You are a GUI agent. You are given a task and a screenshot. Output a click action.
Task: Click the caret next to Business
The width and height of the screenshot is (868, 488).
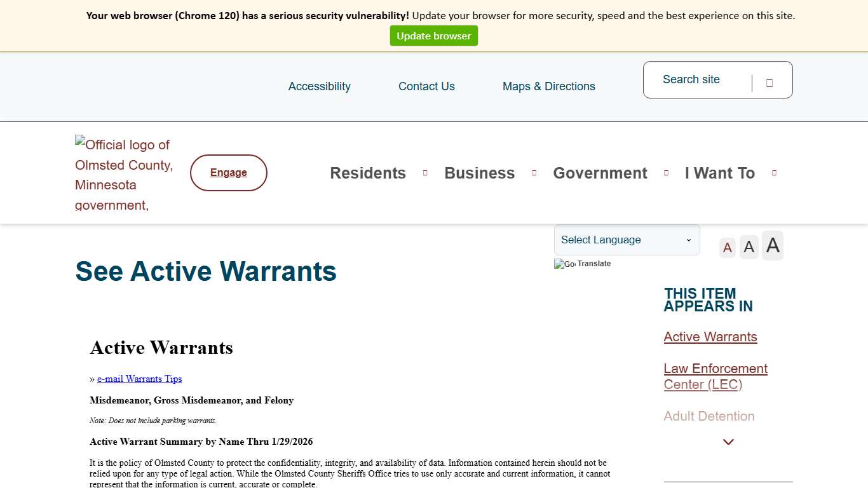coord(533,172)
